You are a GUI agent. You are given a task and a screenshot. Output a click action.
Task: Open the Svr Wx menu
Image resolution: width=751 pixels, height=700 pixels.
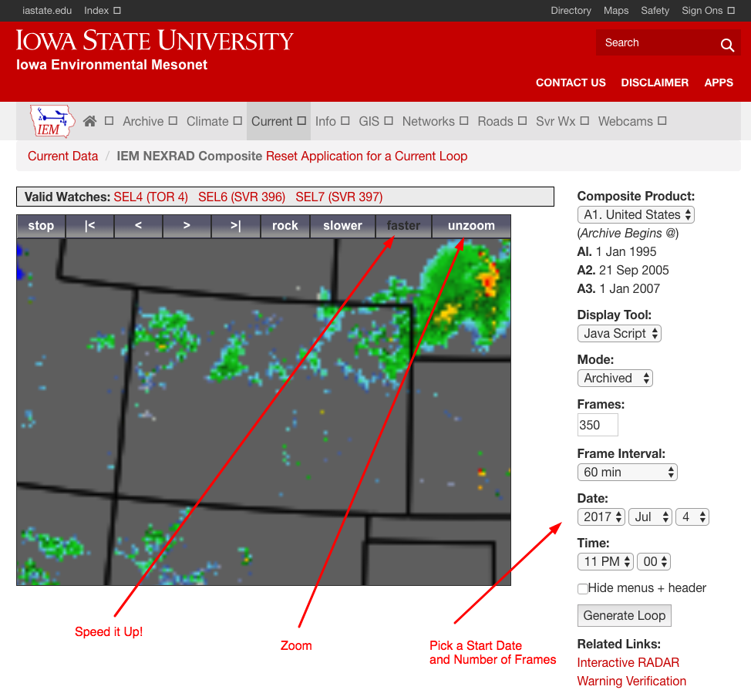tap(562, 121)
